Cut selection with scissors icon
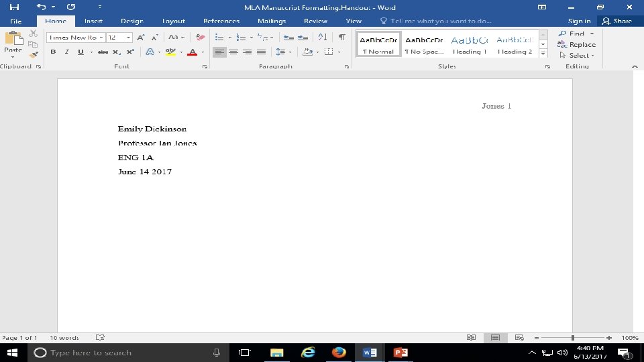This screenshot has width=644, height=362. coord(34,34)
